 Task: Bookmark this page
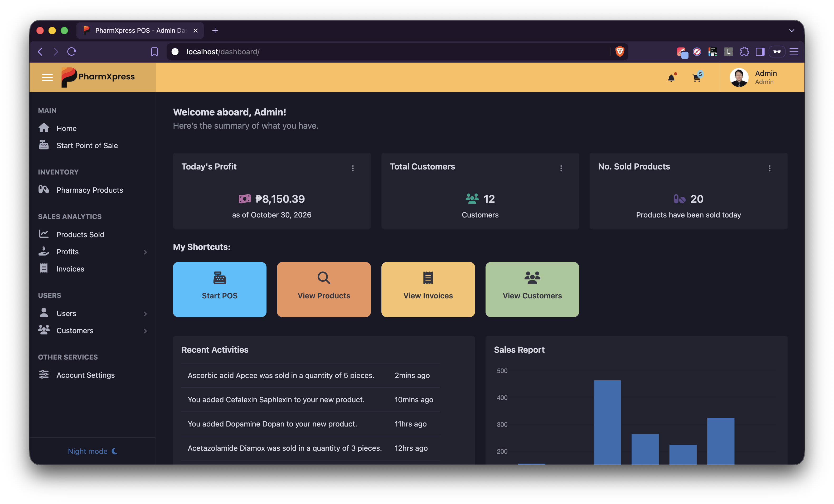[x=154, y=51]
